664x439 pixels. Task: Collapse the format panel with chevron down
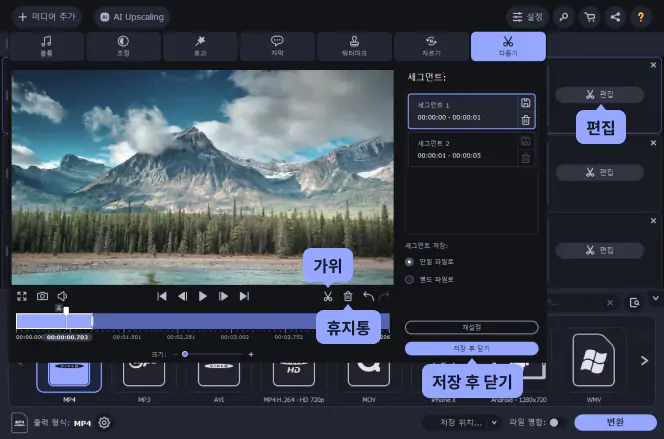[x=656, y=298]
